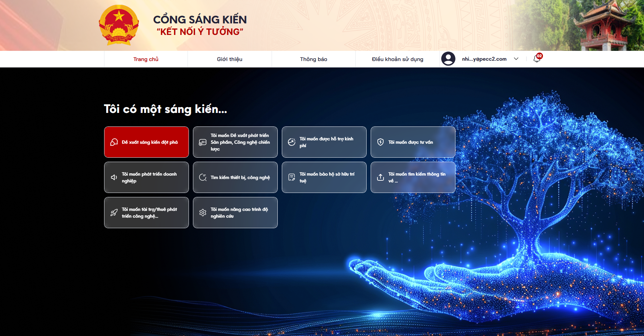Click the notification bell icon
The image size is (644, 336).
(536, 59)
